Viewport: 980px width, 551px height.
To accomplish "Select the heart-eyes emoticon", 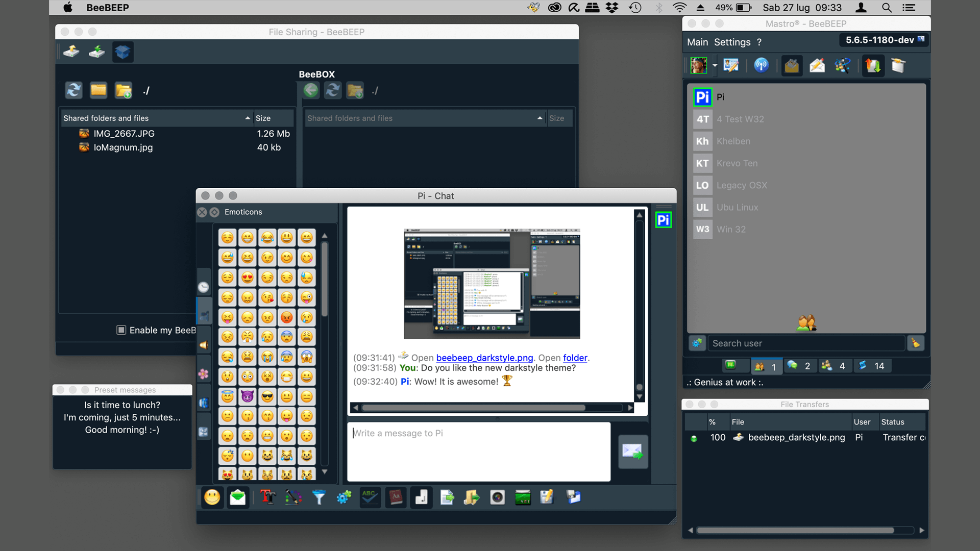I will coord(248,278).
